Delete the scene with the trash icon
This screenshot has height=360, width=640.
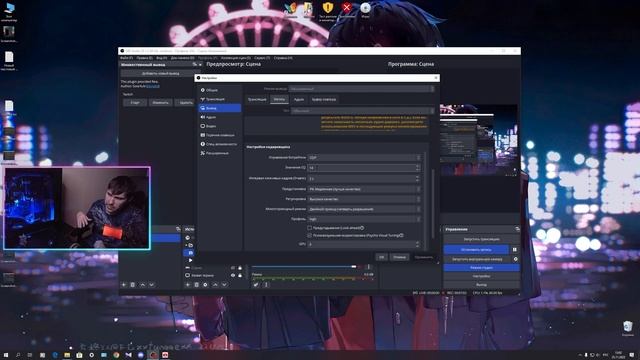point(133,285)
